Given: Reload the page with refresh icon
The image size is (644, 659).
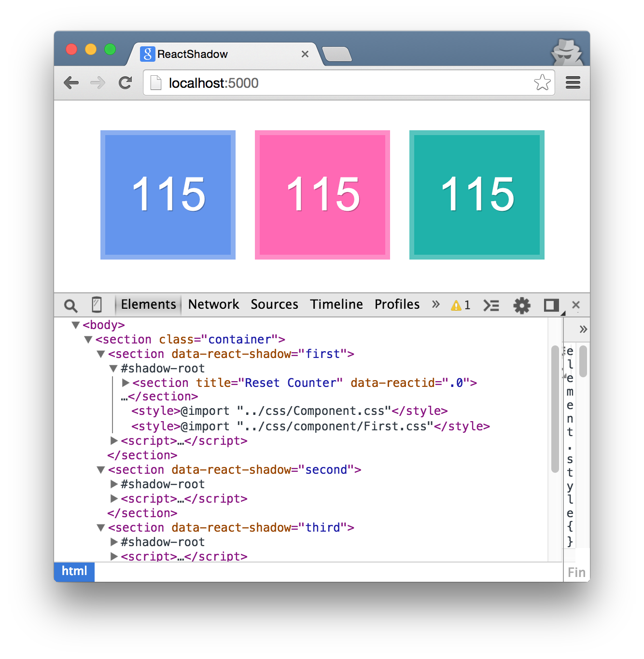Looking at the screenshot, I should (x=126, y=83).
